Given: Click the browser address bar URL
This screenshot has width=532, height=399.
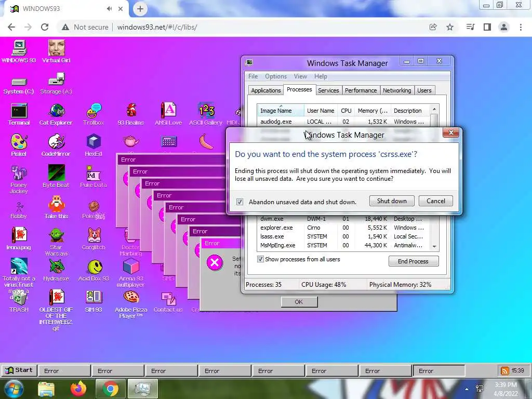Looking at the screenshot, I should (x=157, y=27).
